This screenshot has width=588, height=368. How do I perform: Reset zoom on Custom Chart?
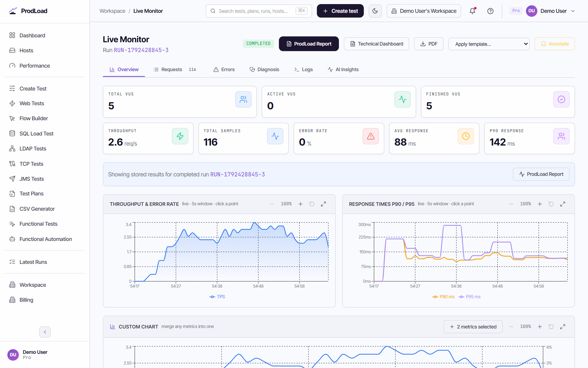tap(551, 327)
